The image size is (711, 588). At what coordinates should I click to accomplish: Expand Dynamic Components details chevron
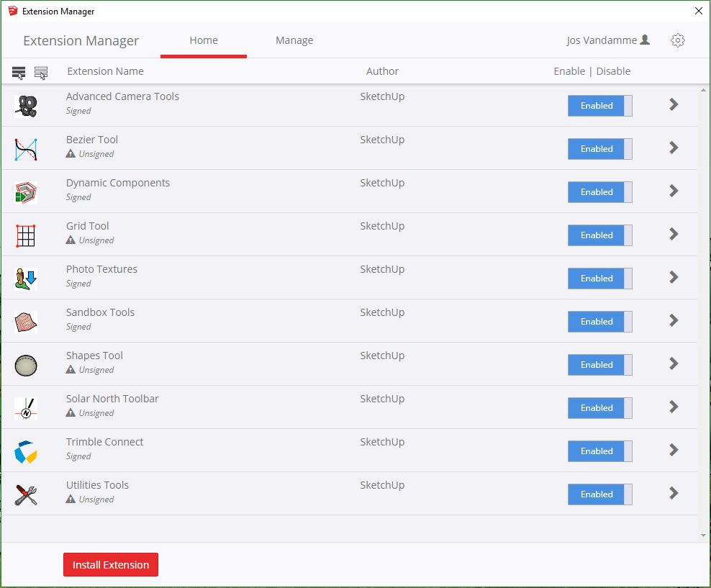[x=674, y=191]
